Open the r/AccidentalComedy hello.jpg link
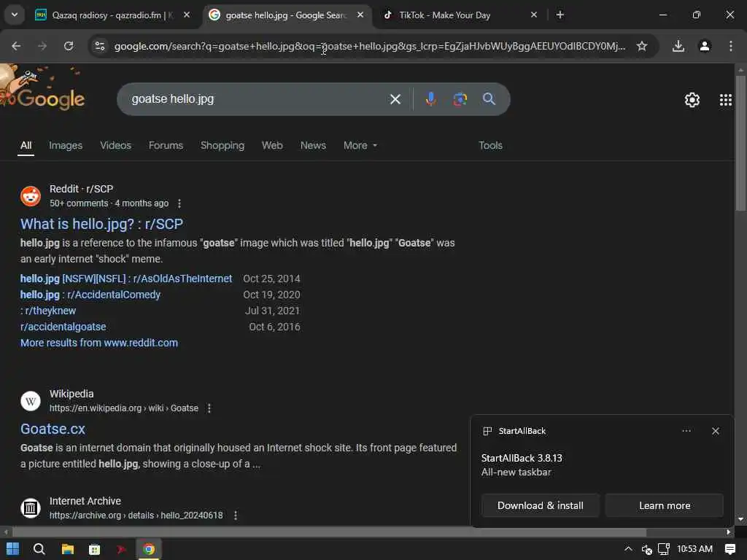 coord(90,295)
